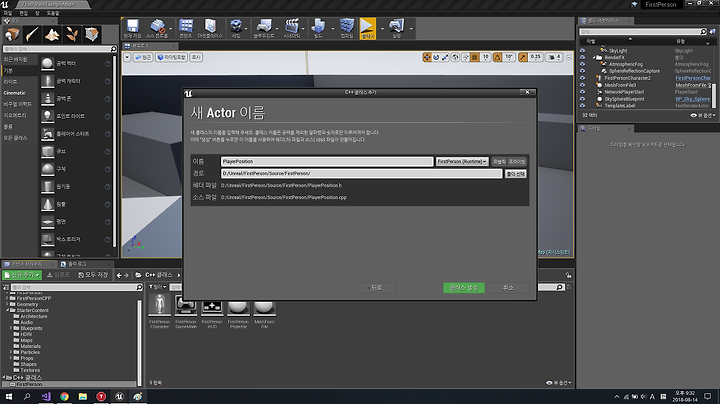
Task: Open the Marketplace toolbar icon
Action: click(x=210, y=28)
